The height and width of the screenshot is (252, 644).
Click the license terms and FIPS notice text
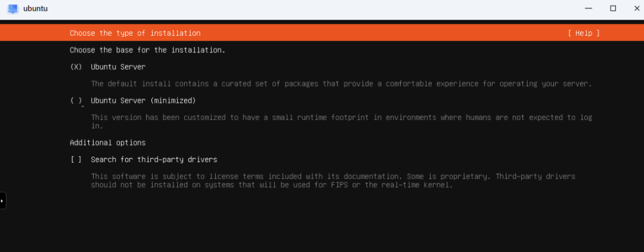[333, 181]
